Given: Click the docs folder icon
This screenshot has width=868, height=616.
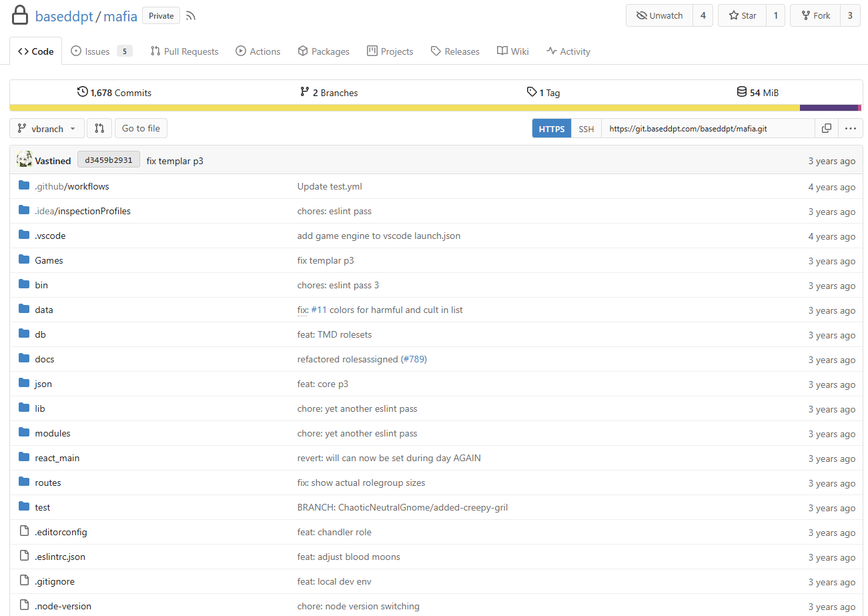Looking at the screenshot, I should [25, 359].
